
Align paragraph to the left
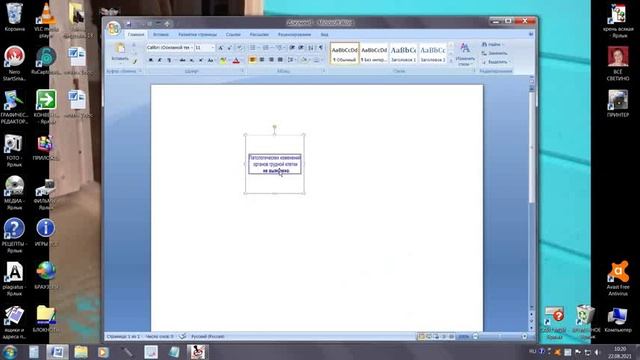(x=252, y=60)
